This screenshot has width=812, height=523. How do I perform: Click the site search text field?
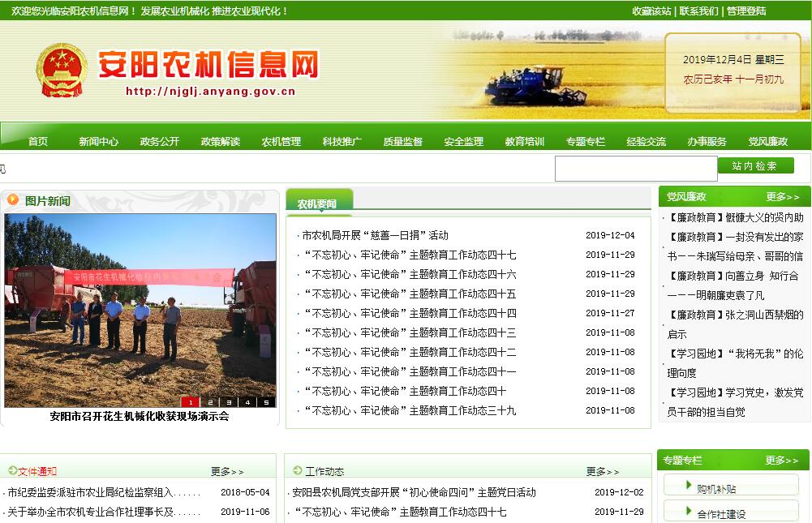point(635,169)
